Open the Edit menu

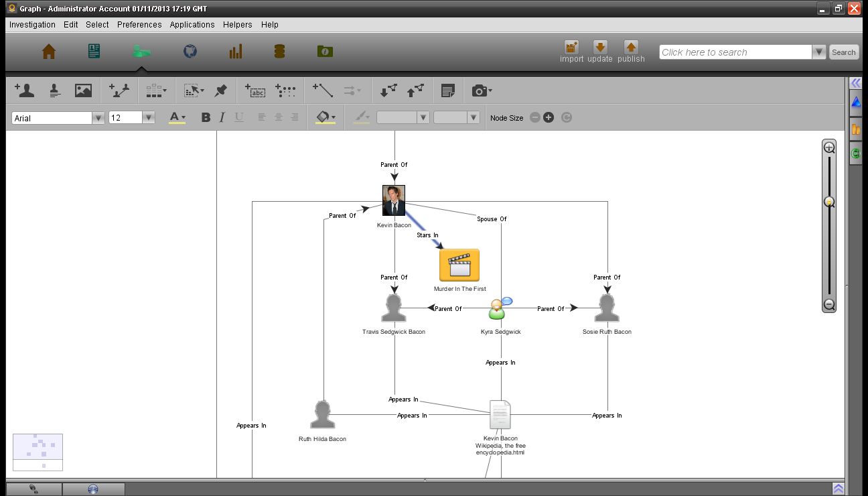(71, 24)
